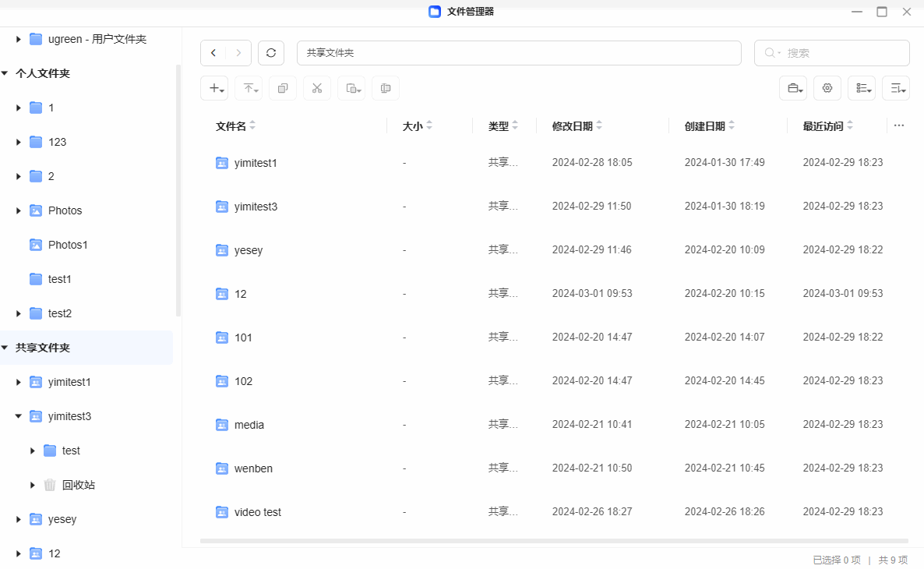Expand sidebar folder 1 arrow
This screenshot has width=924, height=569.
(18, 108)
